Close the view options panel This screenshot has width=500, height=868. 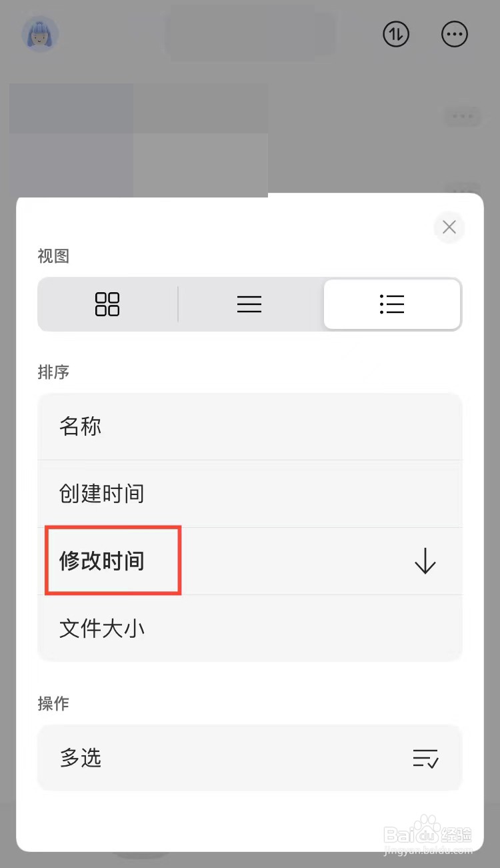click(449, 228)
